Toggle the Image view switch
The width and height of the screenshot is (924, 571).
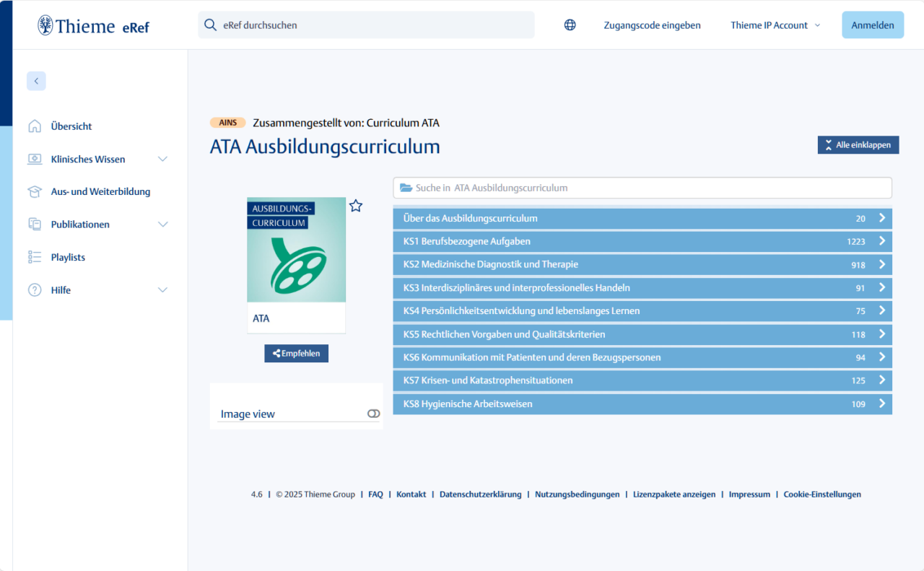tap(373, 413)
